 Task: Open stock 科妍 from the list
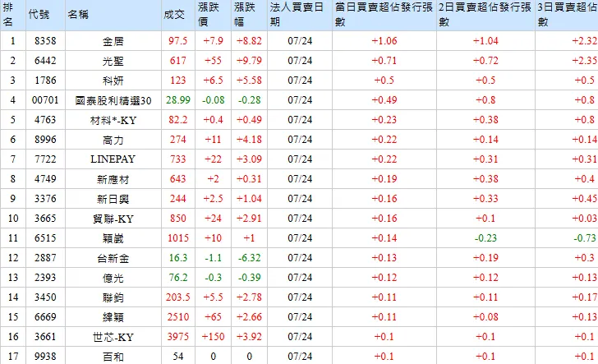tap(113, 81)
